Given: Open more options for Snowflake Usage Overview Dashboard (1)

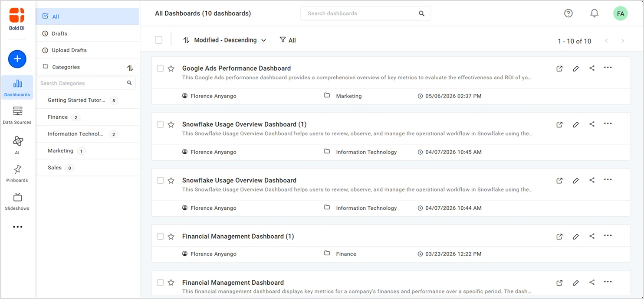Looking at the screenshot, I should tap(608, 123).
